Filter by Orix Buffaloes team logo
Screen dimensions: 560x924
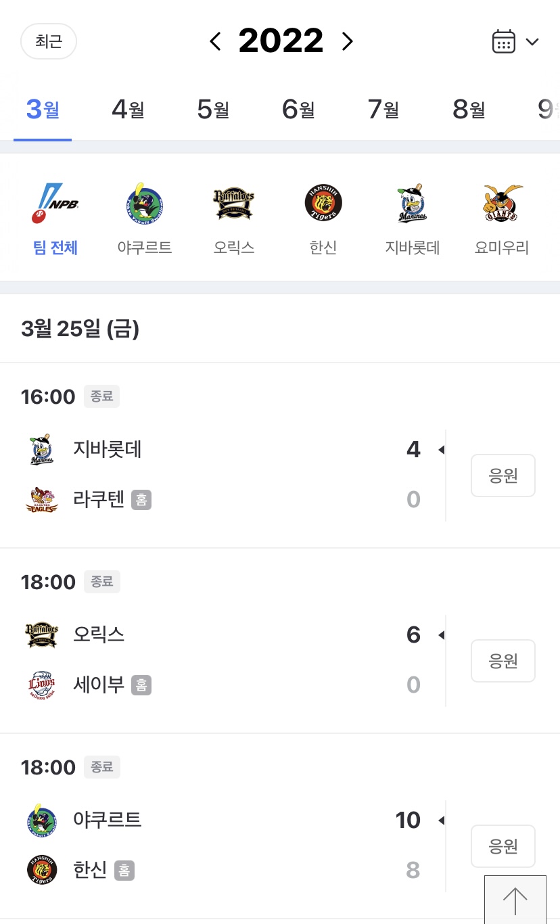[233, 203]
